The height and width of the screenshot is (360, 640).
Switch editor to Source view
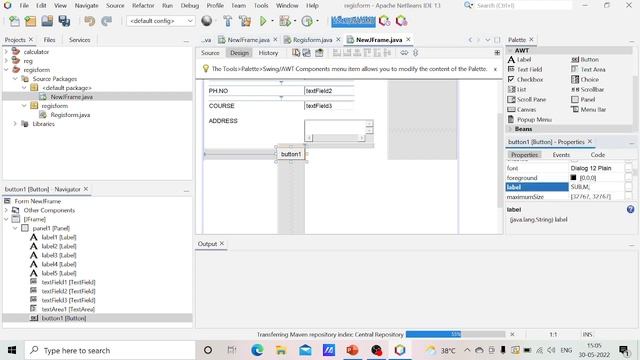tap(210, 53)
